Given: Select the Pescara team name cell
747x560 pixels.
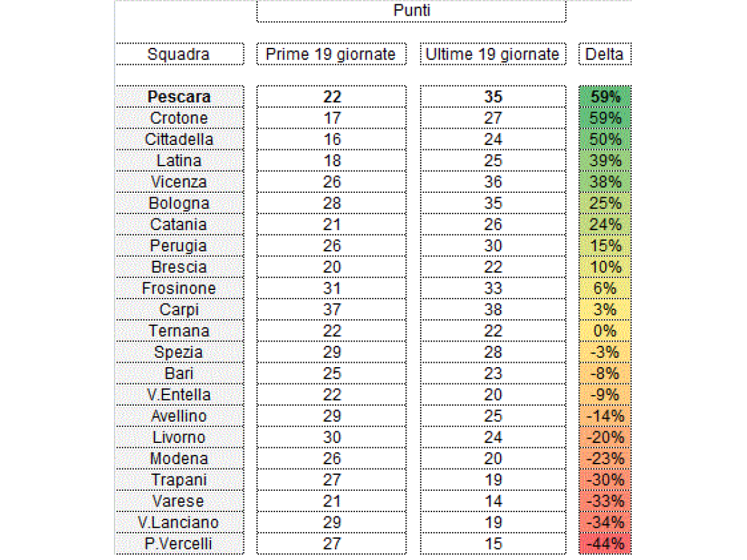Looking at the screenshot, I should pos(179,97).
